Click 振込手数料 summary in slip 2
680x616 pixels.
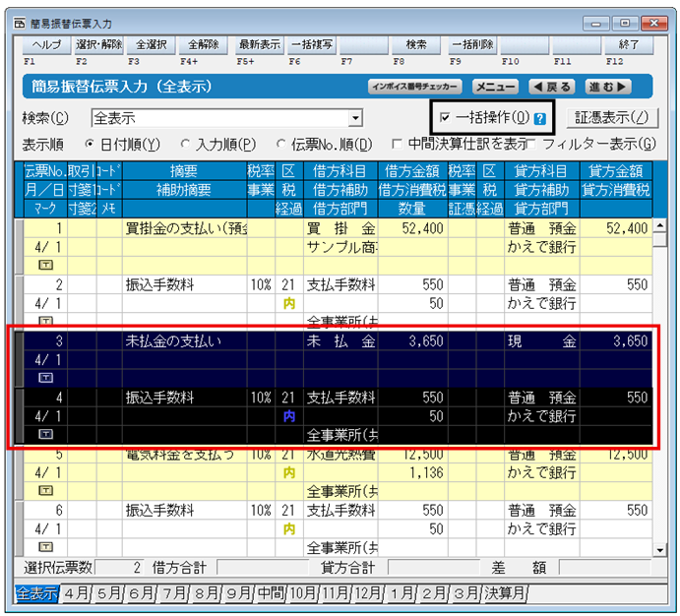[x=185, y=284]
